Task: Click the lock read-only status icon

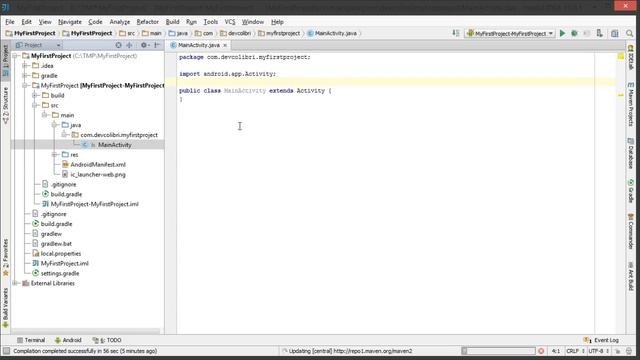Action: click(x=618, y=351)
